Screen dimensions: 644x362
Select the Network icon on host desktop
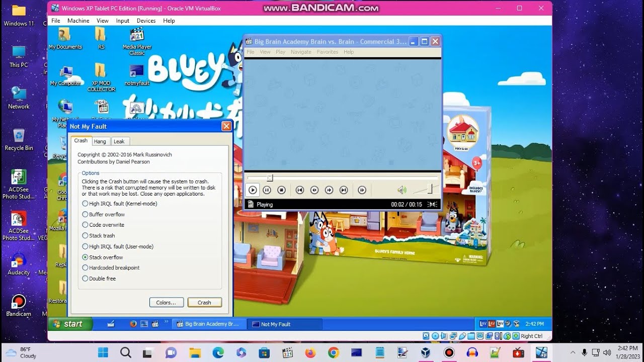[x=19, y=98]
